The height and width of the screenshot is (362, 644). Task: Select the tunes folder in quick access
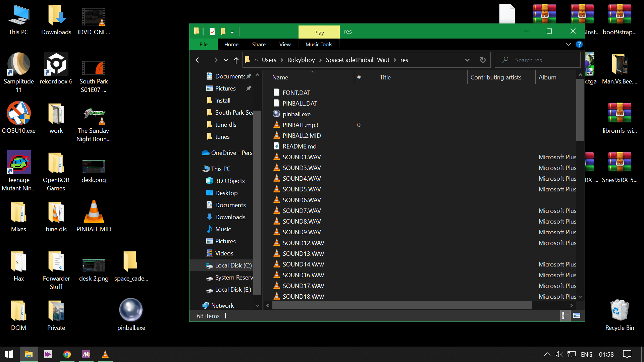218,137
